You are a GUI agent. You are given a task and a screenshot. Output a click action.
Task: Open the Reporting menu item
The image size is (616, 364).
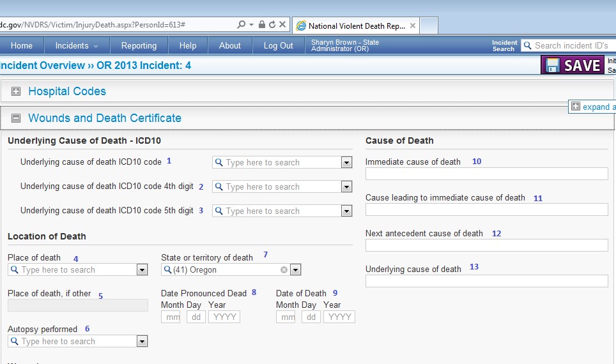click(139, 45)
